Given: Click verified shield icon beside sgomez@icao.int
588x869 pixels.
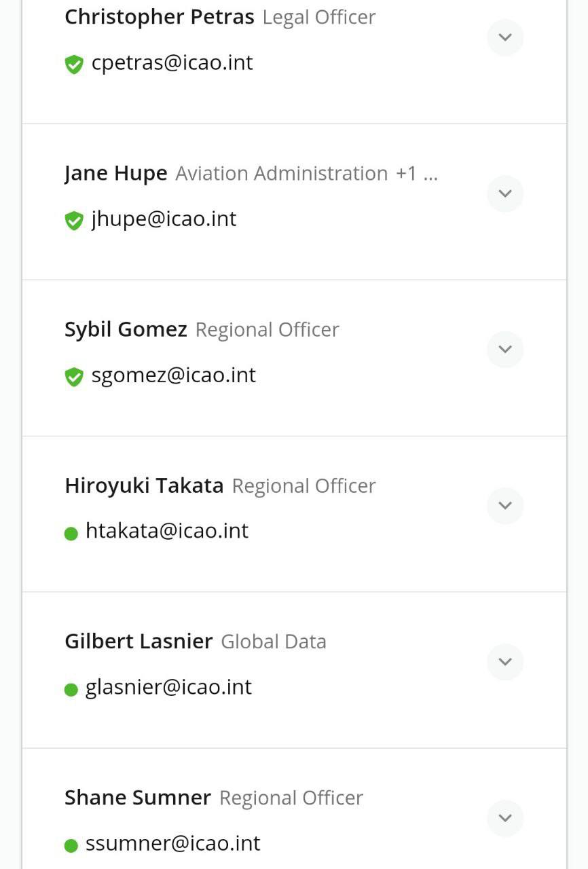Looking at the screenshot, I should tap(74, 377).
